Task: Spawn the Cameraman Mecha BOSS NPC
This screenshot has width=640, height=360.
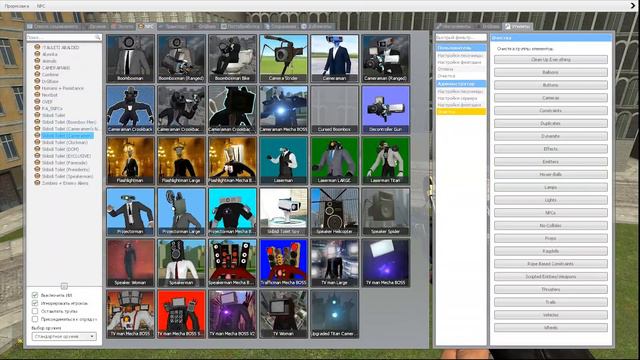Action: (283, 109)
